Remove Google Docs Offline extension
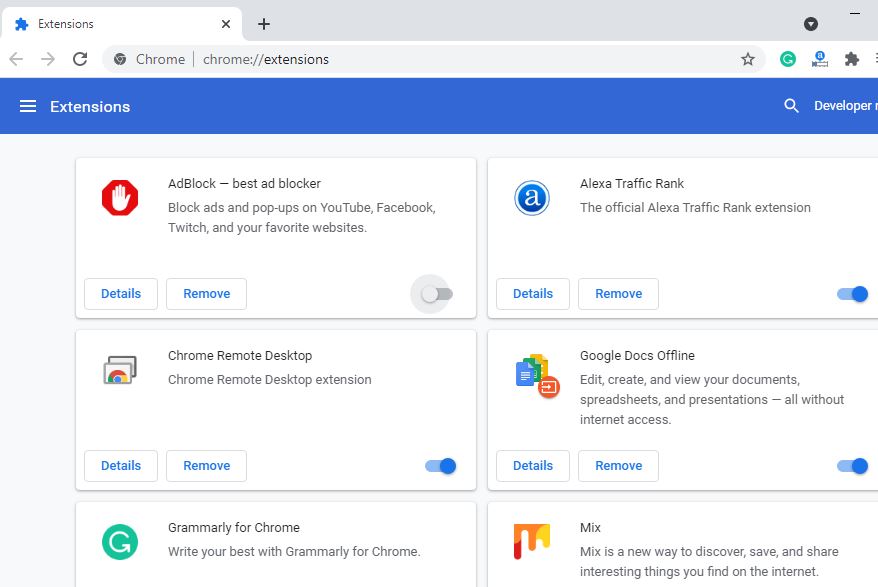This screenshot has width=878, height=587. click(619, 465)
